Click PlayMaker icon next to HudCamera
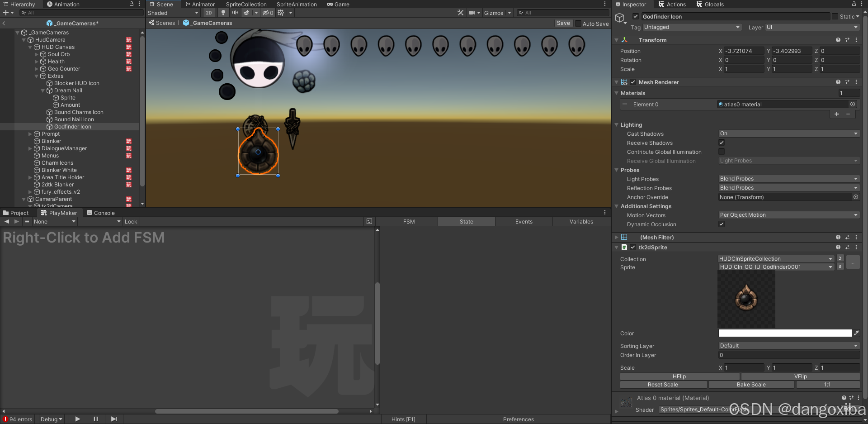 [129, 40]
